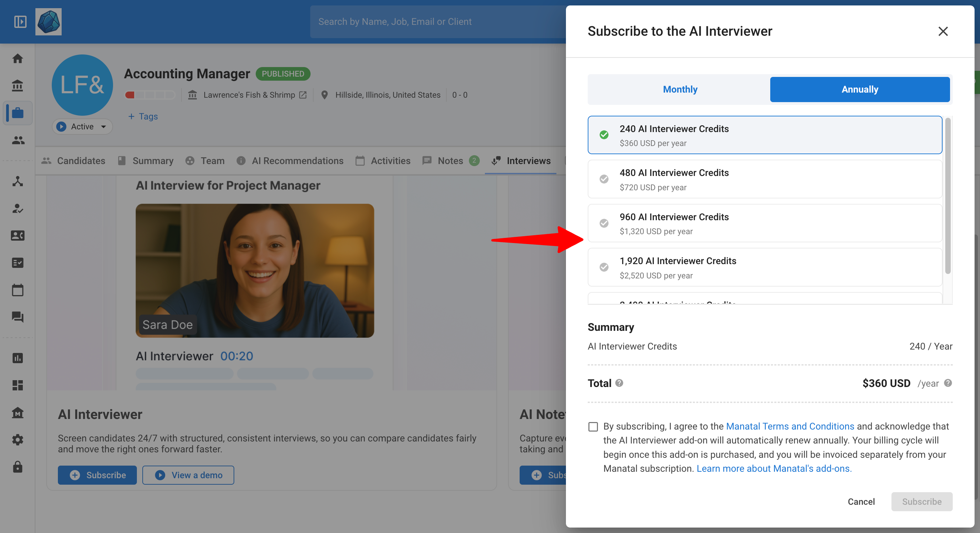Open the lock icon in sidebar
The width and height of the screenshot is (980, 533).
(17, 467)
